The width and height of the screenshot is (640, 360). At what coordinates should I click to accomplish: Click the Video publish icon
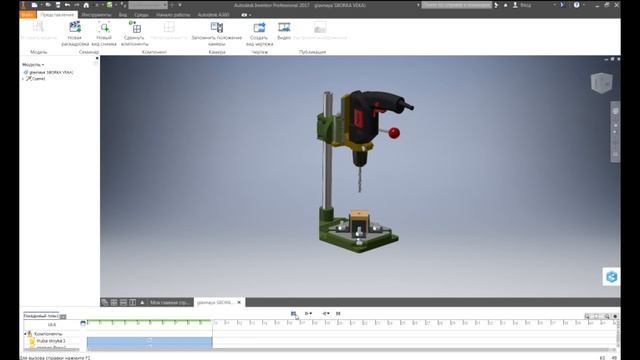284,28
